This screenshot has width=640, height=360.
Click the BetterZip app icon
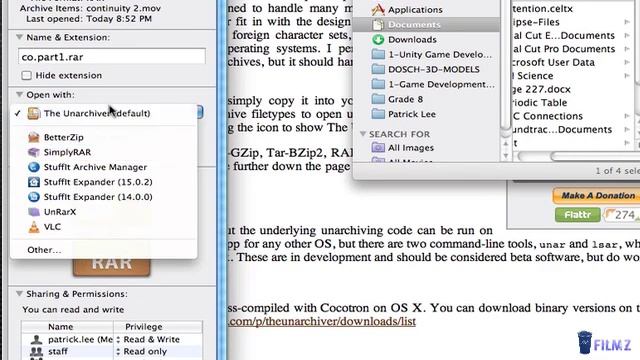tap(34, 137)
